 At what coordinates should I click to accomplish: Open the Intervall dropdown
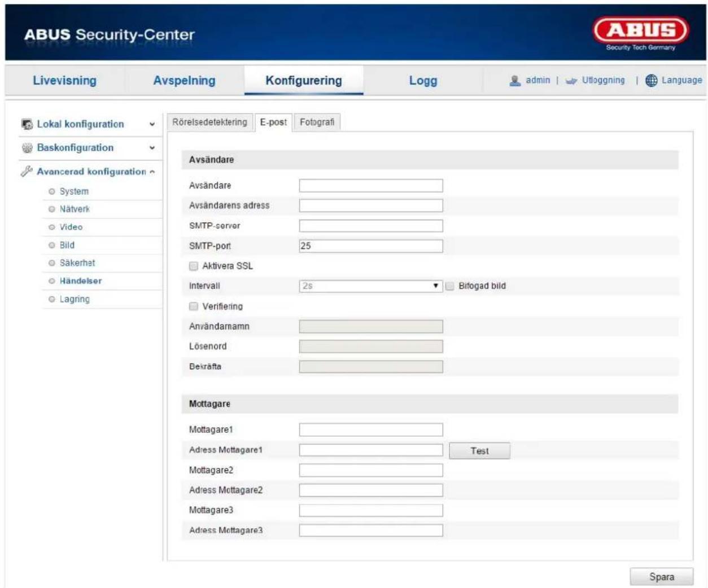coord(371,286)
